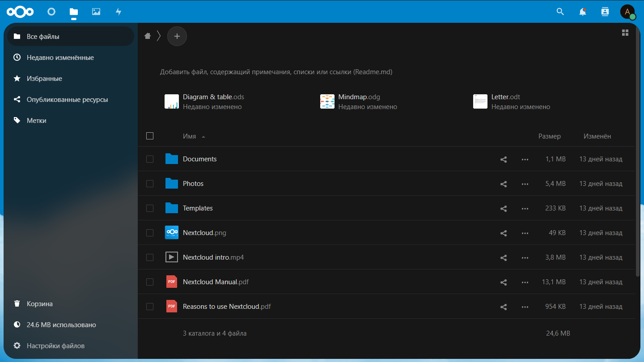Expand the new file plus button menu
Screen dimensions: 644x362
coord(177,36)
